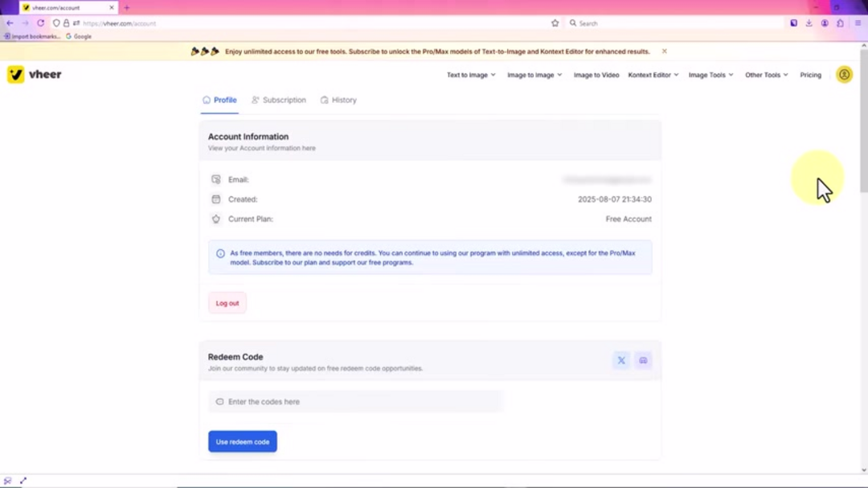Viewport: 868px width, 488px height.
Task: Click the Discord community icon
Action: 643,360
